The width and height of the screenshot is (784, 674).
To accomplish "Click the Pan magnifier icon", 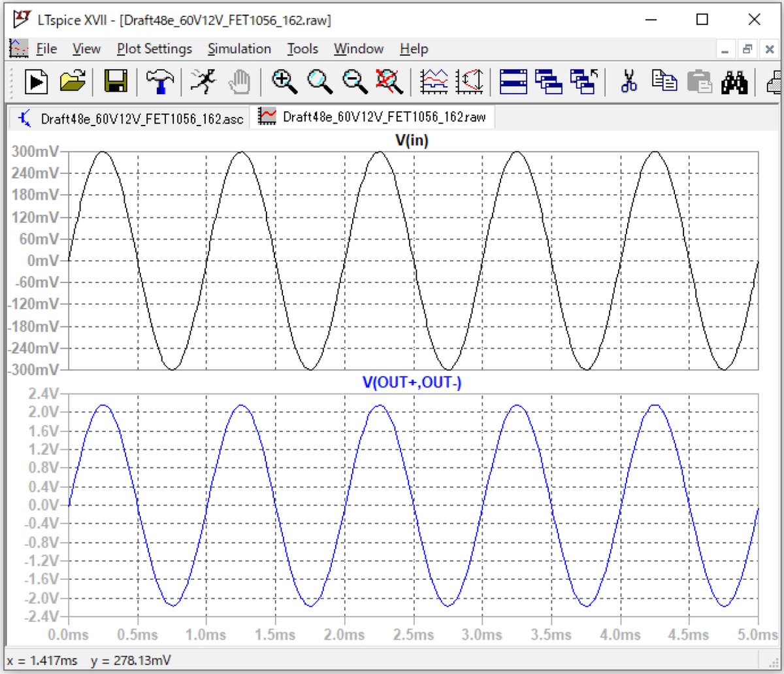I will 320,81.
